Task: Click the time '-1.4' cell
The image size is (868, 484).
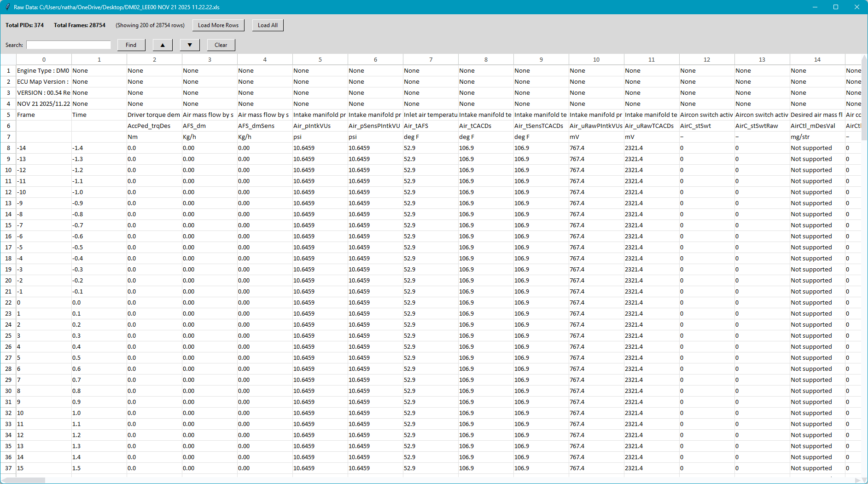Action: pos(99,148)
